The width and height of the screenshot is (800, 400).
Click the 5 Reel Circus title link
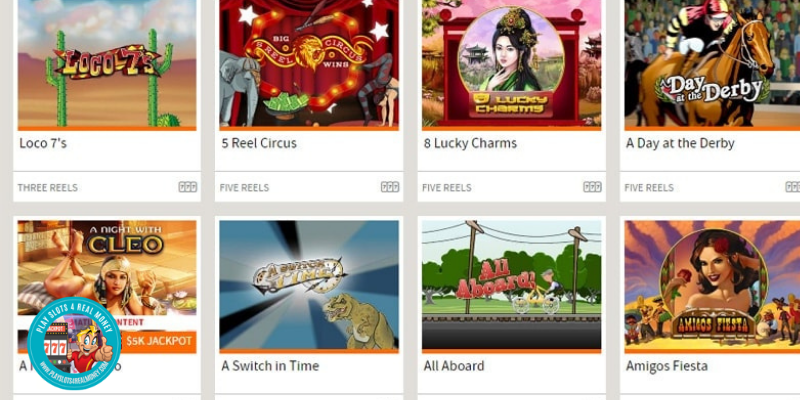point(259,143)
